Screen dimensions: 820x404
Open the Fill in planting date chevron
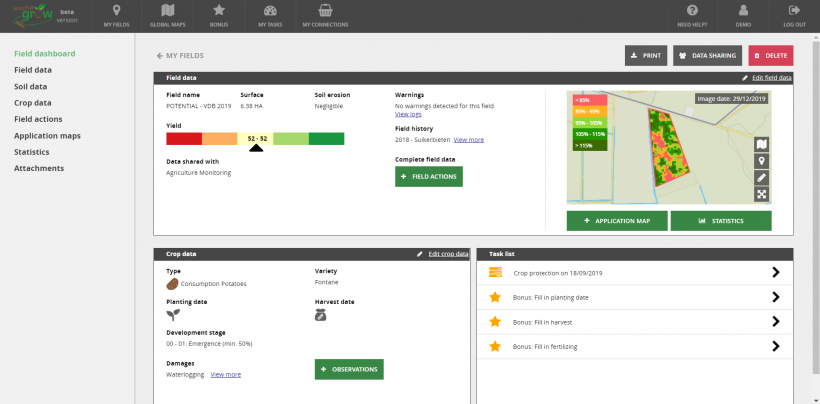(776, 297)
